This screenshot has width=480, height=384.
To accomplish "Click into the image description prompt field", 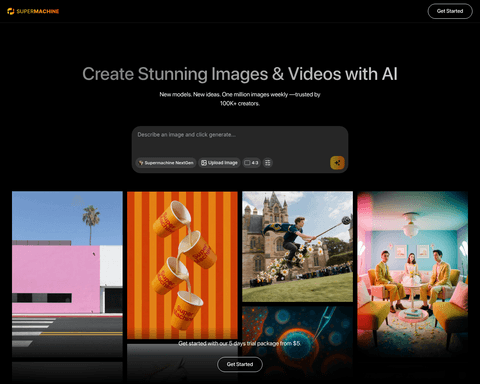I will 240,141.
